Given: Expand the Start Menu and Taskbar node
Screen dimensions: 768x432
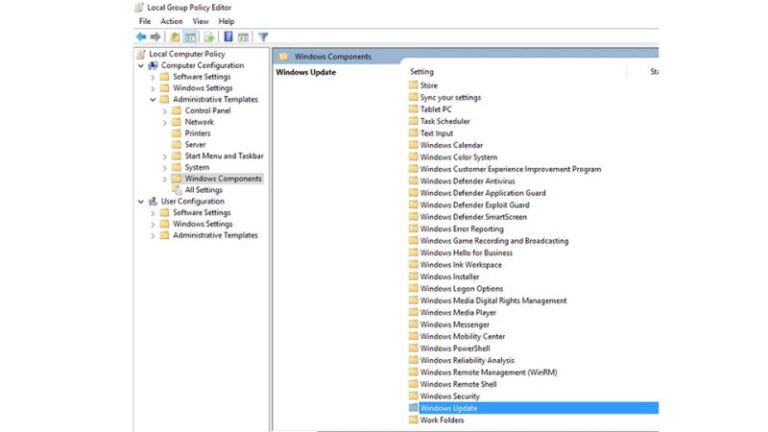Looking at the screenshot, I should click(165, 157).
